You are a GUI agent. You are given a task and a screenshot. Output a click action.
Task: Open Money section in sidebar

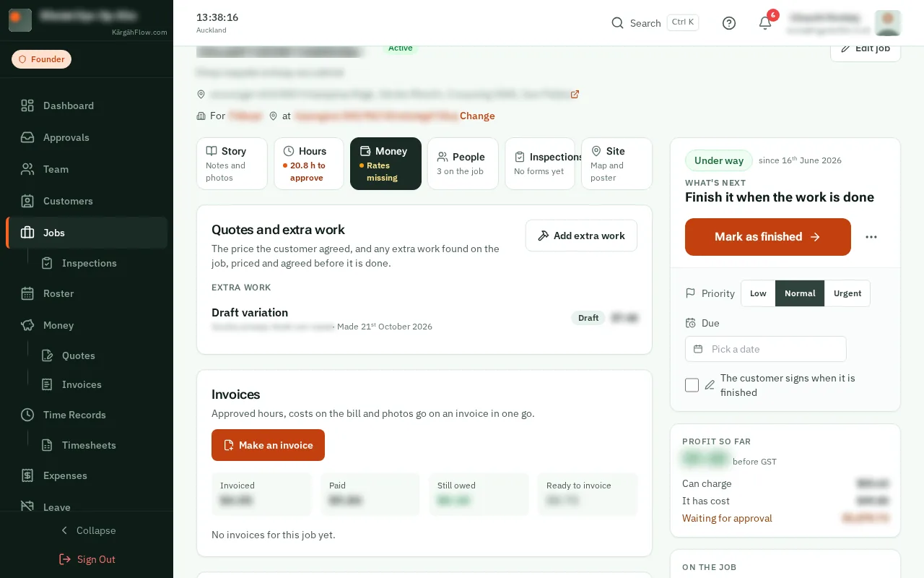pos(87,325)
